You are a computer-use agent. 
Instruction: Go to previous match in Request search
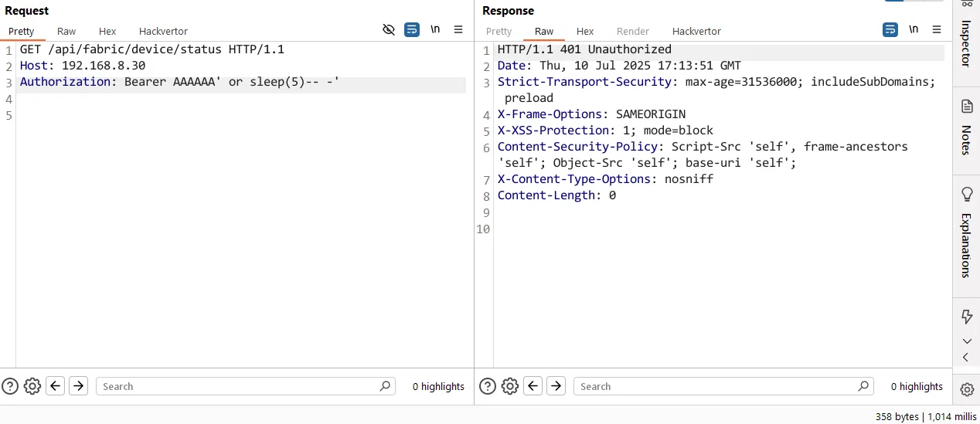(55, 386)
